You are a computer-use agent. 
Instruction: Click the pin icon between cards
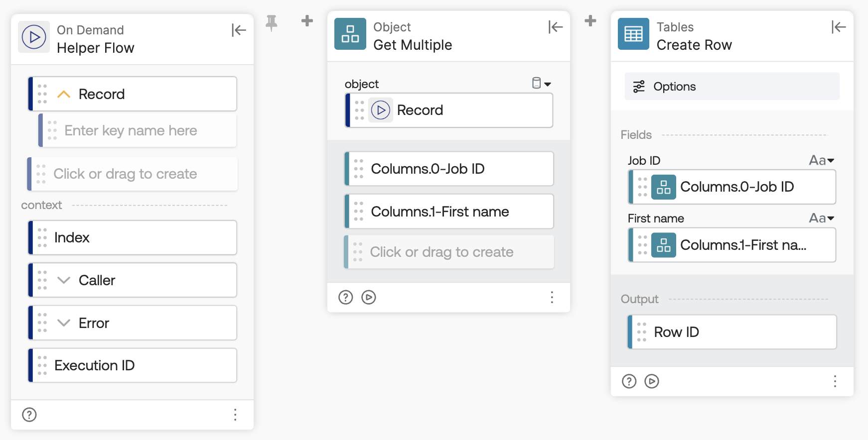click(x=271, y=22)
